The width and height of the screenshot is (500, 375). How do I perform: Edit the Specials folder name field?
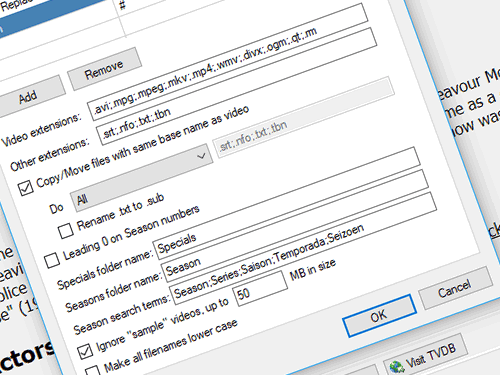click(287, 202)
